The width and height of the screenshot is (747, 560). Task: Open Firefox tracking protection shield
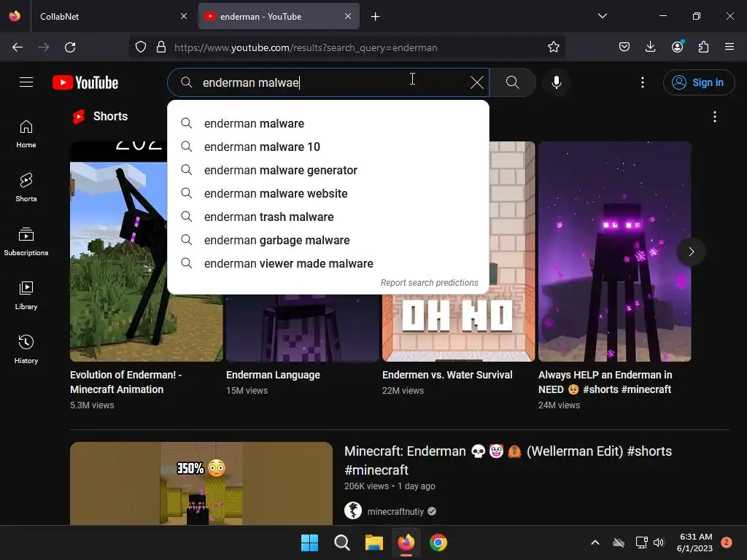[x=141, y=47]
